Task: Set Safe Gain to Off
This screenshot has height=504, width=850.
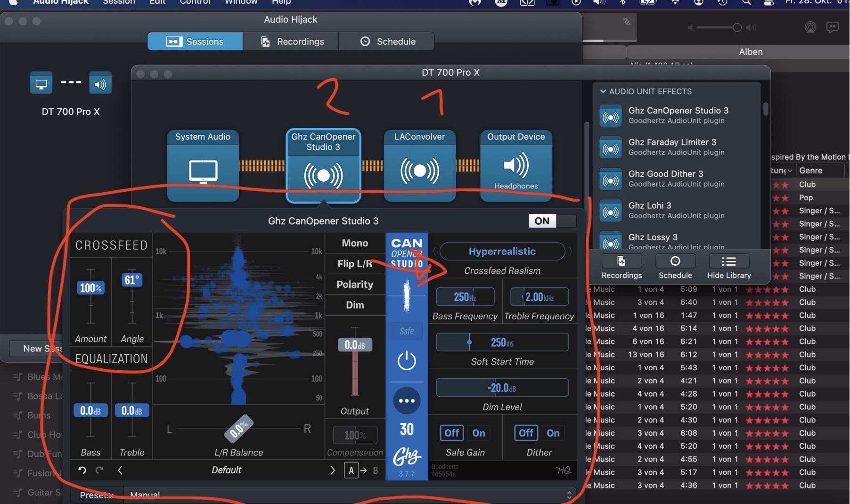Action: pyautogui.click(x=451, y=433)
